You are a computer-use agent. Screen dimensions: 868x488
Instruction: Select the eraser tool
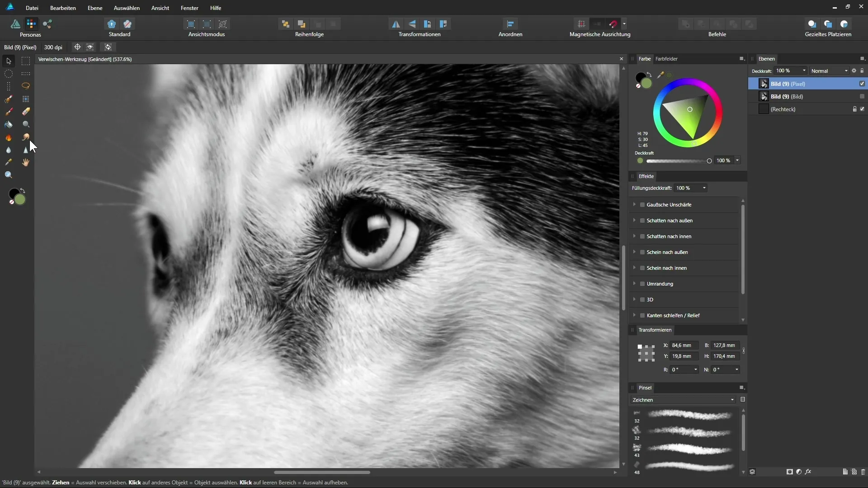pos(26,112)
